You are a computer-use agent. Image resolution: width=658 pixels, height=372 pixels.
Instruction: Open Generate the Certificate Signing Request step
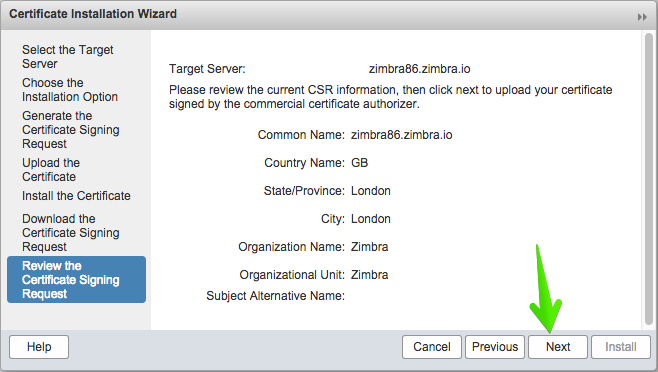click(70, 130)
